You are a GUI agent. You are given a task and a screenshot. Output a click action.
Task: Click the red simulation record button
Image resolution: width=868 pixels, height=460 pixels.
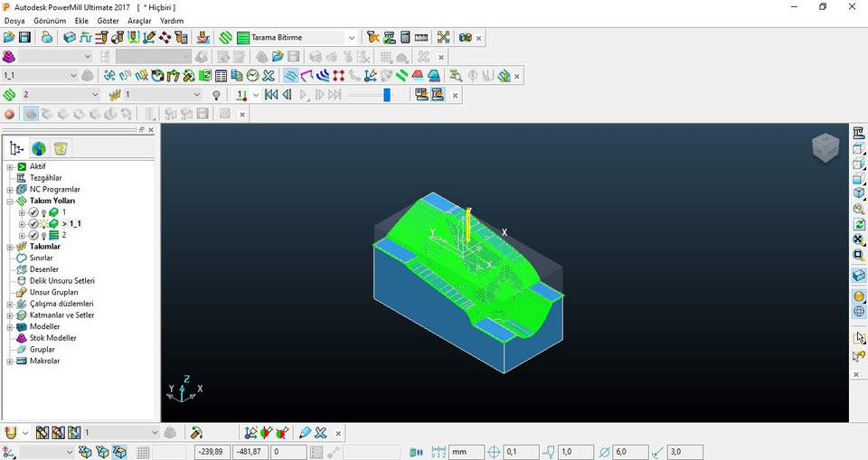9,114
